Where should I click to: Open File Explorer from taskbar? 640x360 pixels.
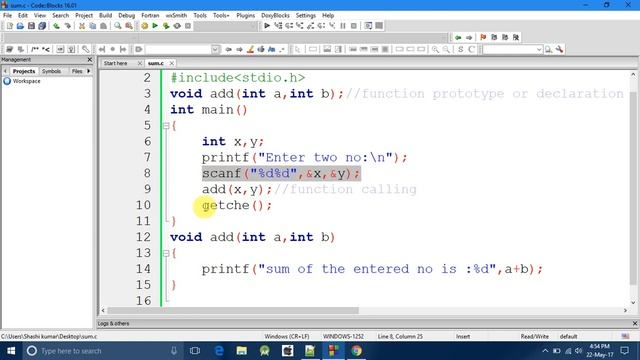click(242, 351)
